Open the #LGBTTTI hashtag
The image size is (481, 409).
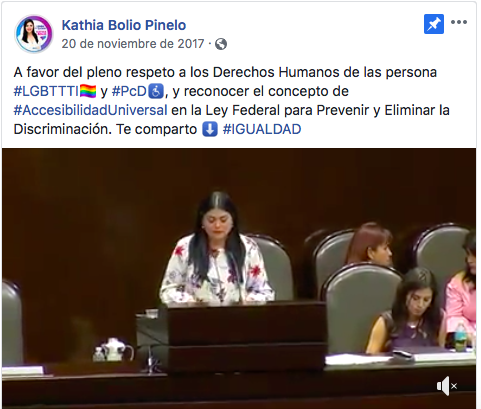[46, 91]
